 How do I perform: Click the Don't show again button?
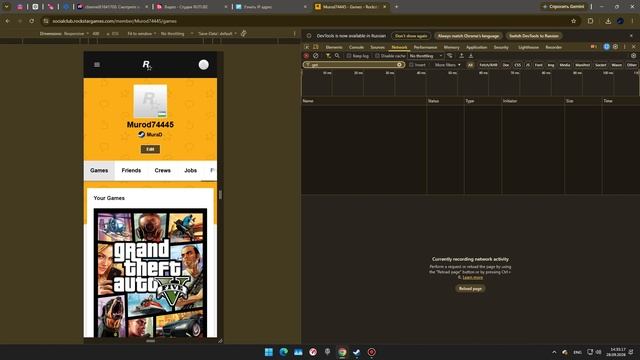pyautogui.click(x=411, y=36)
